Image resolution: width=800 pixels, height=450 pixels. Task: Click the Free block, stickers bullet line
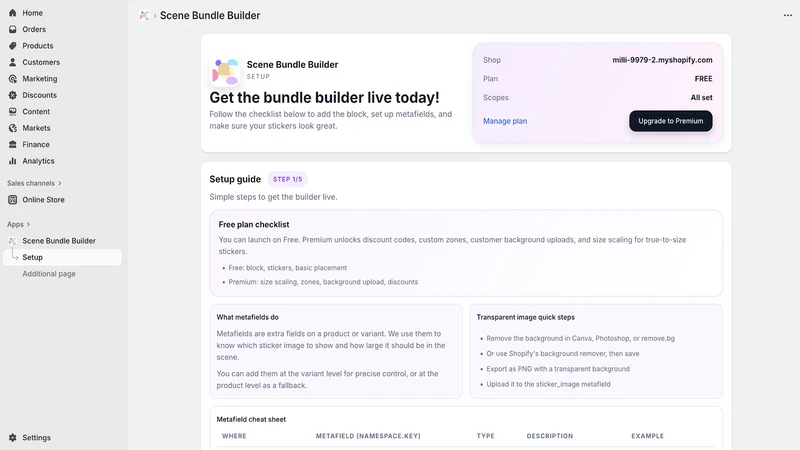287,268
